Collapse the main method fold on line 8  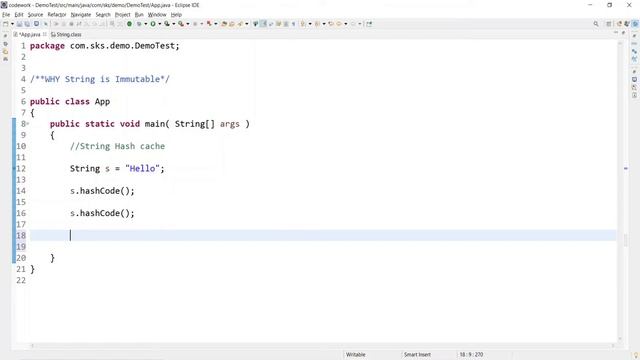[28, 124]
